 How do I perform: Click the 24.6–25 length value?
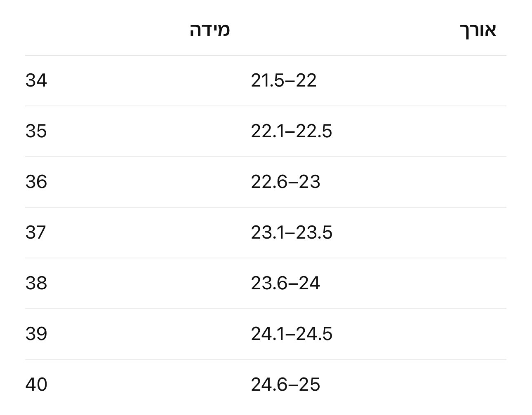285,385
